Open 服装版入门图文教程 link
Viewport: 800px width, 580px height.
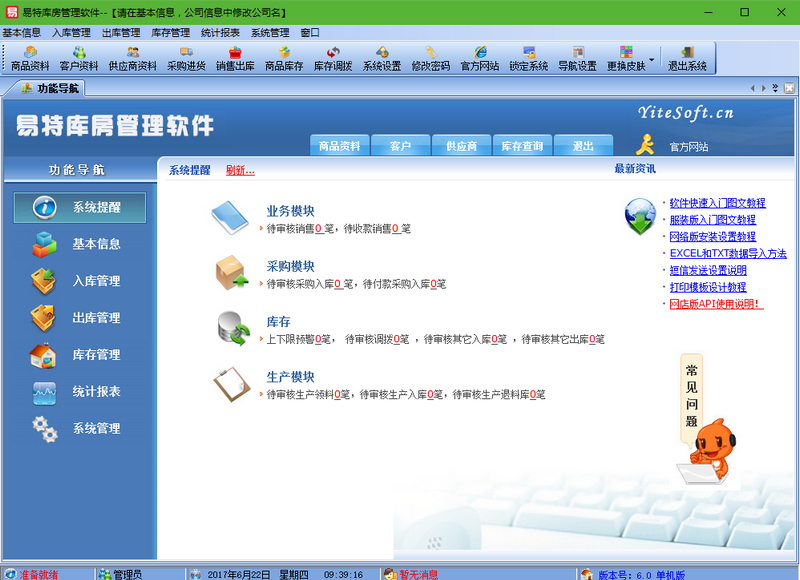click(x=713, y=220)
